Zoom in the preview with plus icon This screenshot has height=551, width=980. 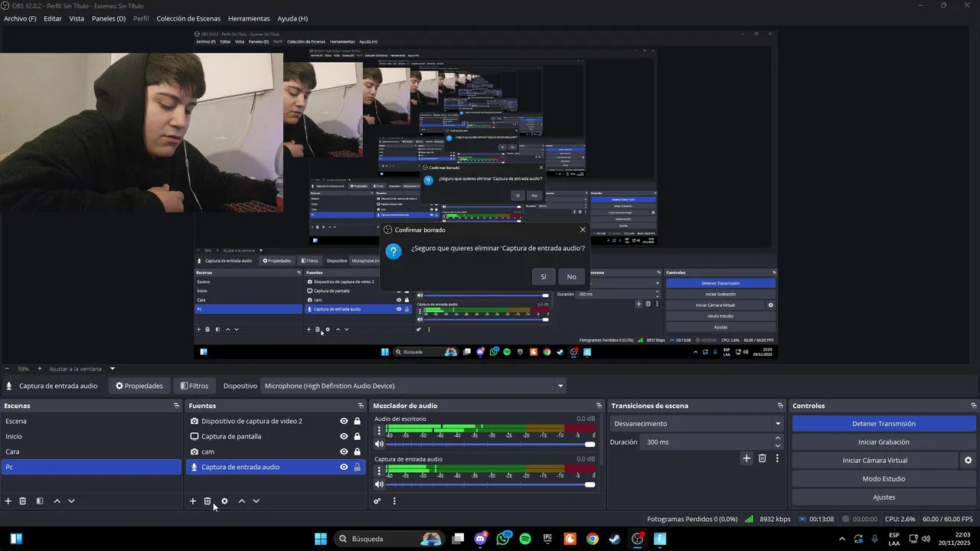(x=39, y=369)
